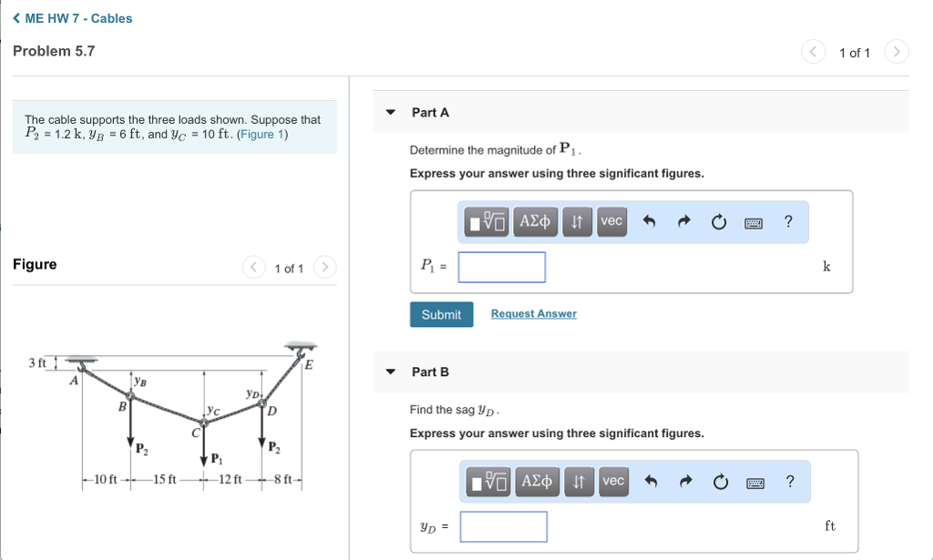Collapse the Part B section
933x560 pixels.
coord(391,372)
